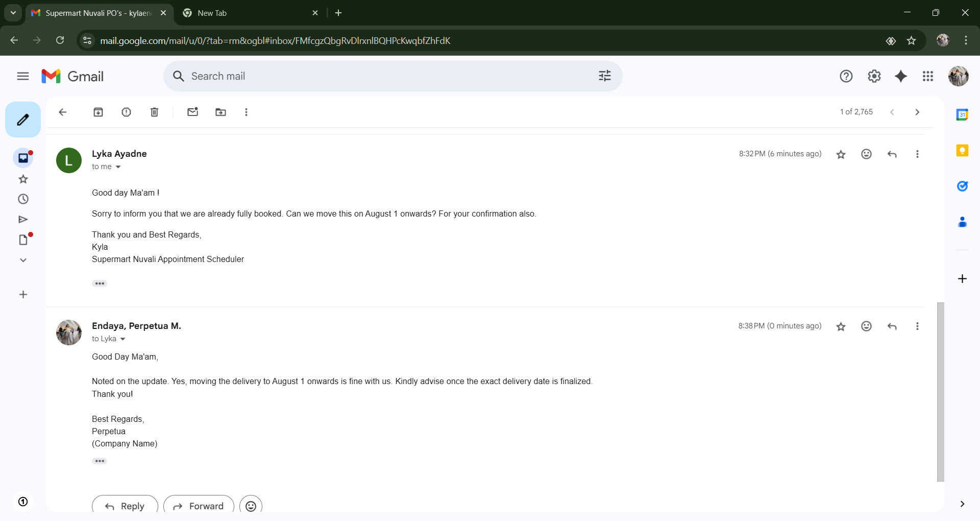The image size is (980, 521).
Task: Add emoji reaction to Perpetua's message
Action: [866, 326]
